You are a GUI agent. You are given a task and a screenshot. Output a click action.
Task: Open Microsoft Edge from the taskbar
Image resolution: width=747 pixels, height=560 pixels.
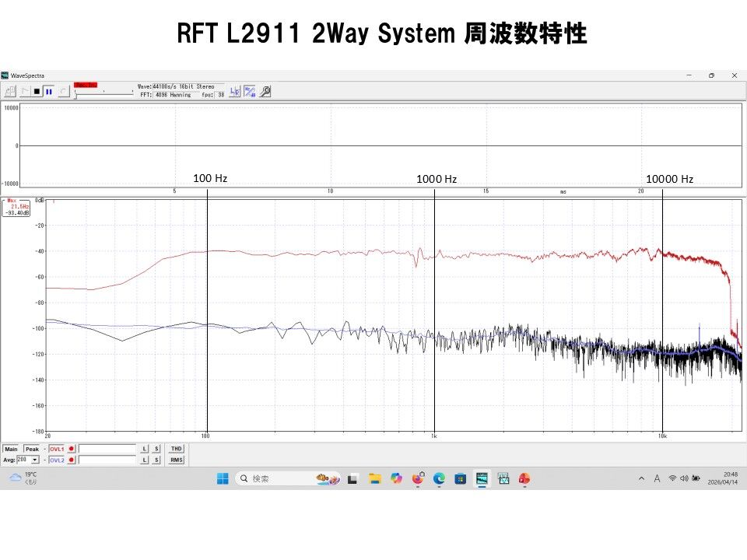439,478
